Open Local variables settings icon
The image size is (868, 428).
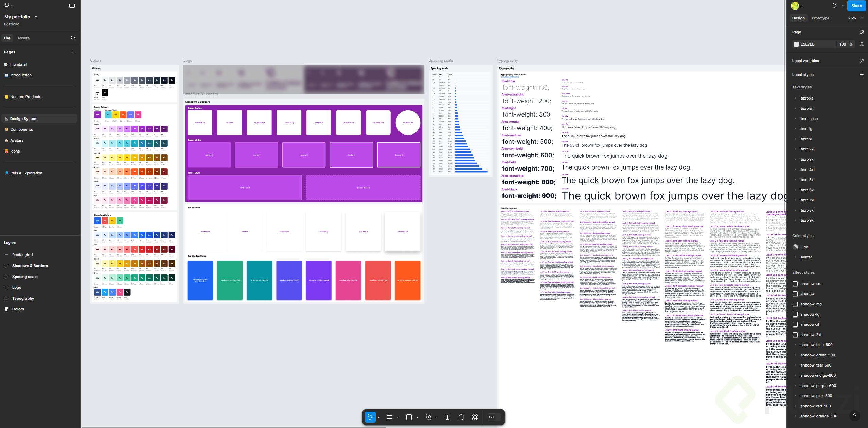pyautogui.click(x=862, y=61)
